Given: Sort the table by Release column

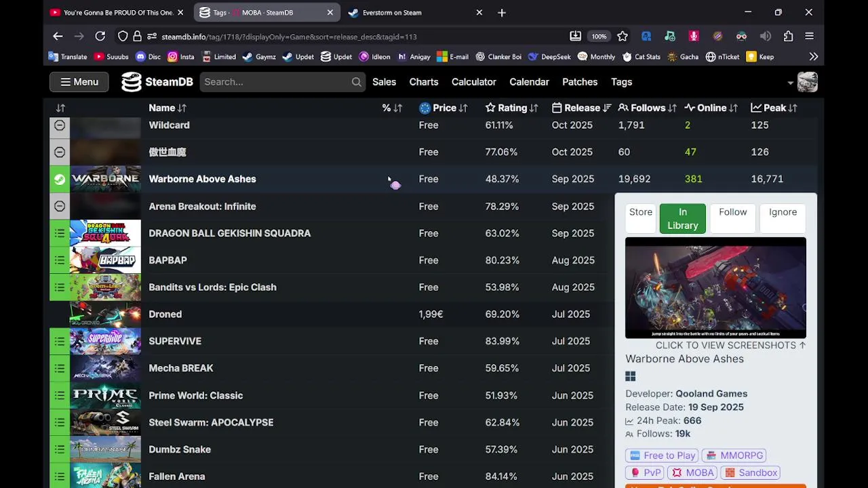Looking at the screenshot, I should tap(582, 108).
